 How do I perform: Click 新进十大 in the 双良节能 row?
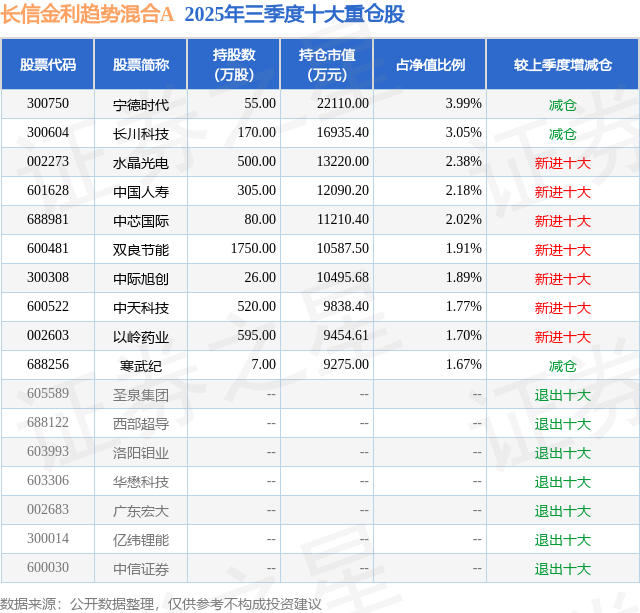[562, 250]
